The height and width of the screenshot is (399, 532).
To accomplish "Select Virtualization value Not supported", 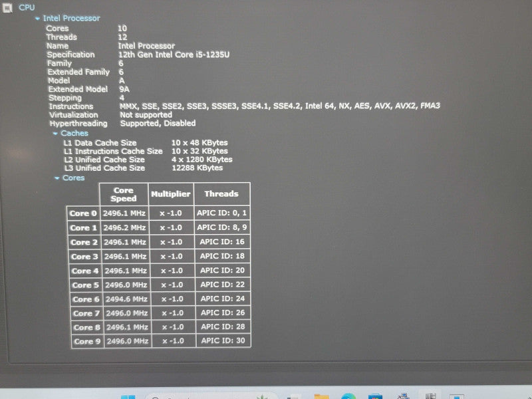I will coord(146,115).
